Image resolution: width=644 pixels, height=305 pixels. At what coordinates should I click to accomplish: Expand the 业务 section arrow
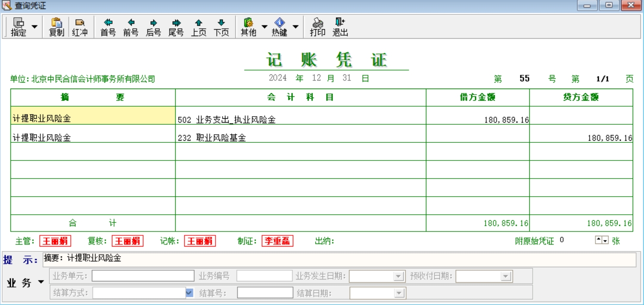[x=41, y=282]
